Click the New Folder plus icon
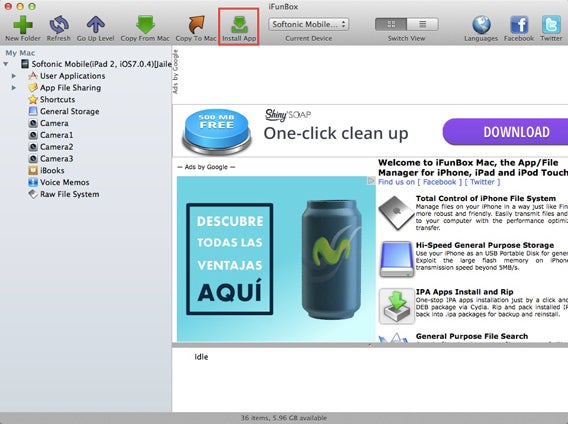The width and height of the screenshot is (568, 424). (x=23, y=24)
